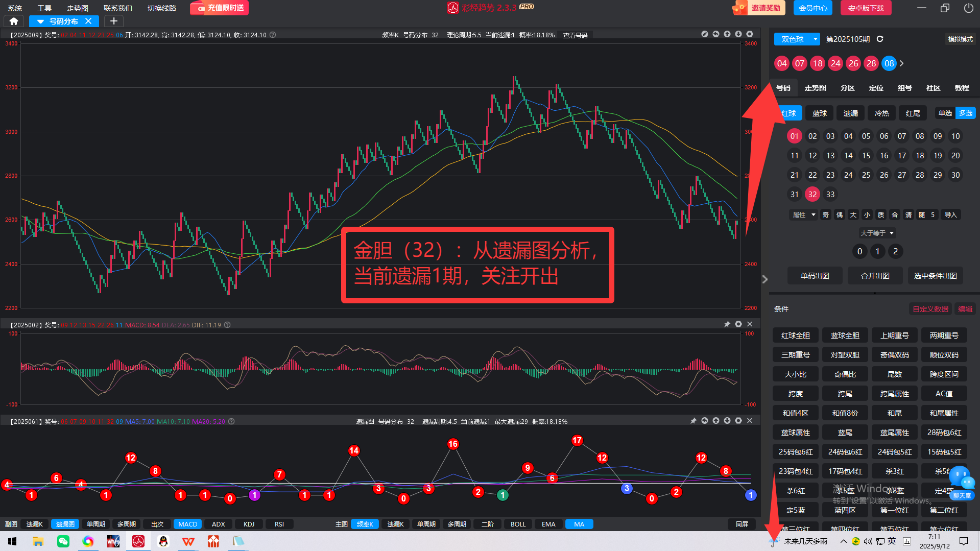Close the 遗漏图 sub-chart panel
Viewport: 980px width, 551px height.
coord(750,421)
